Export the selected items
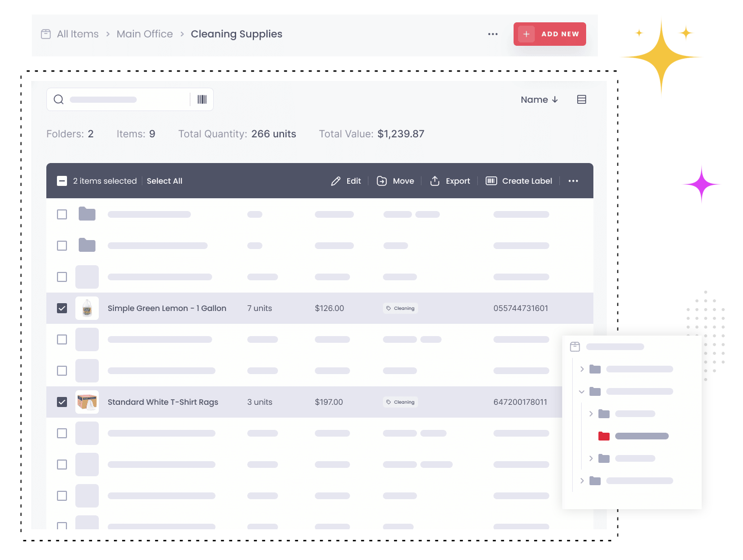 (450, 181)
